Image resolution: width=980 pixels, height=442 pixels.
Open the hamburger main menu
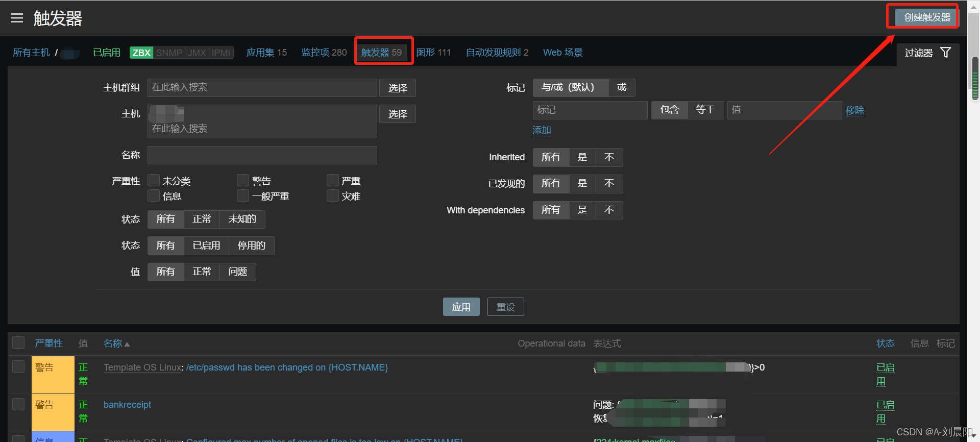pyautogui.click(x=17, y=18)
